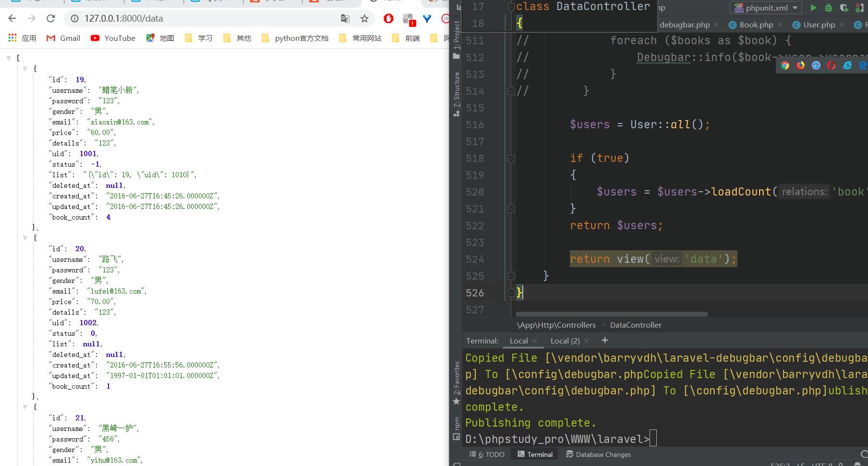The image size is (868, 466).
Task: Open phpunit.xml run configuration dropdown
Action: pyautogui.click(x=766, y=8)
